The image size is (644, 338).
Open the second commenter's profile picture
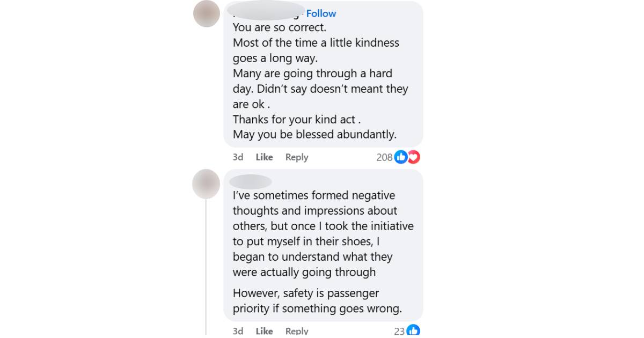tap(206, 183)
